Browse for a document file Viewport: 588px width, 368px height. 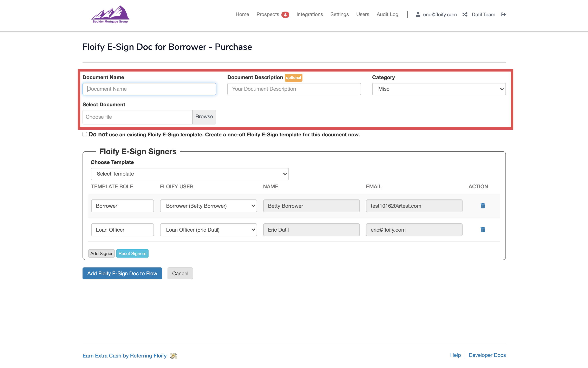click(204, 117)
